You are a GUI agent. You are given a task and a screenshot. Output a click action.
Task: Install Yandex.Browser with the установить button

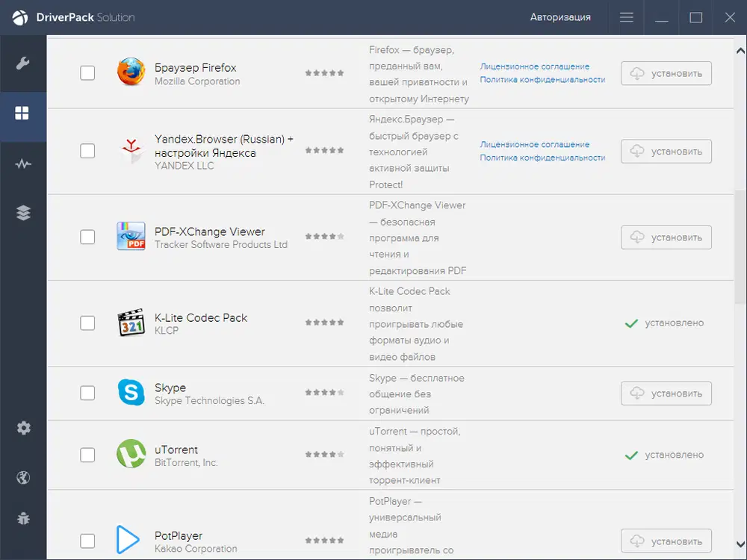coord(666,152)
